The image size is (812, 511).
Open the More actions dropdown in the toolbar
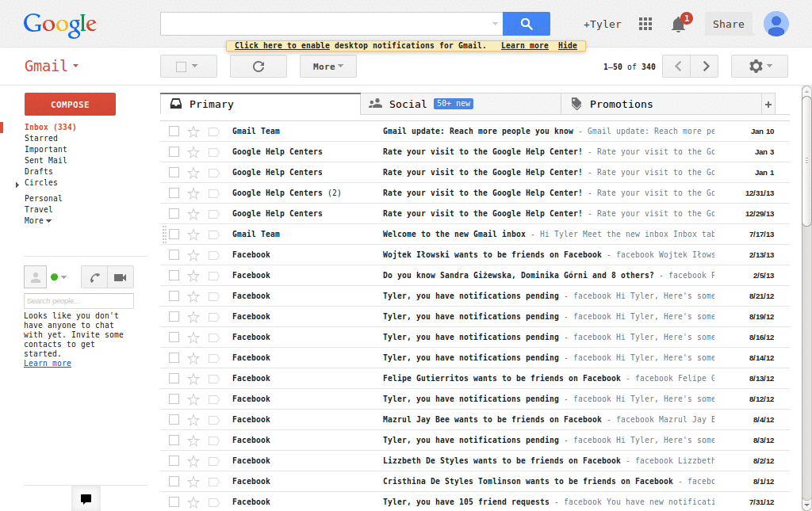click(327, 66)
